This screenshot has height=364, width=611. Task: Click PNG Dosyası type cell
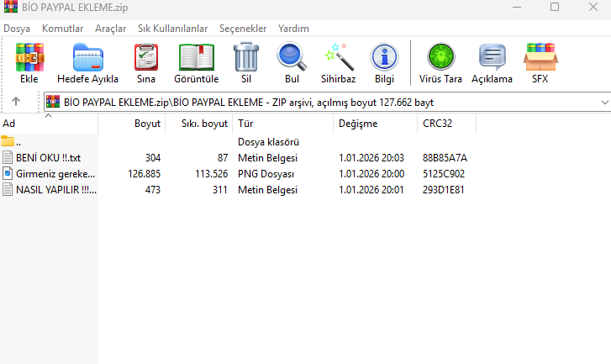[x=266, y=174]
